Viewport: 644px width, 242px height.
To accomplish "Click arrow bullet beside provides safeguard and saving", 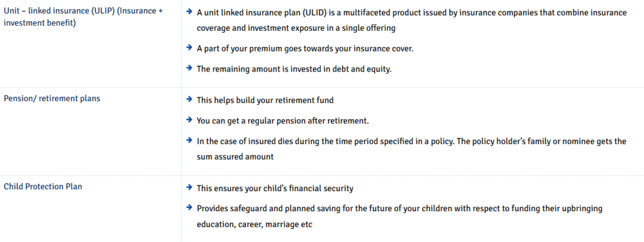I will 189,207.
